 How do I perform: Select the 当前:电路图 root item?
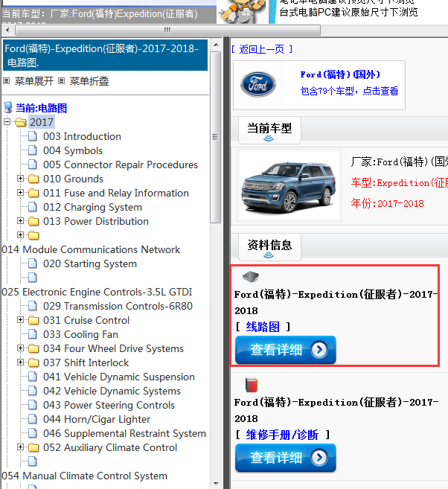click(x=41, y=108)
